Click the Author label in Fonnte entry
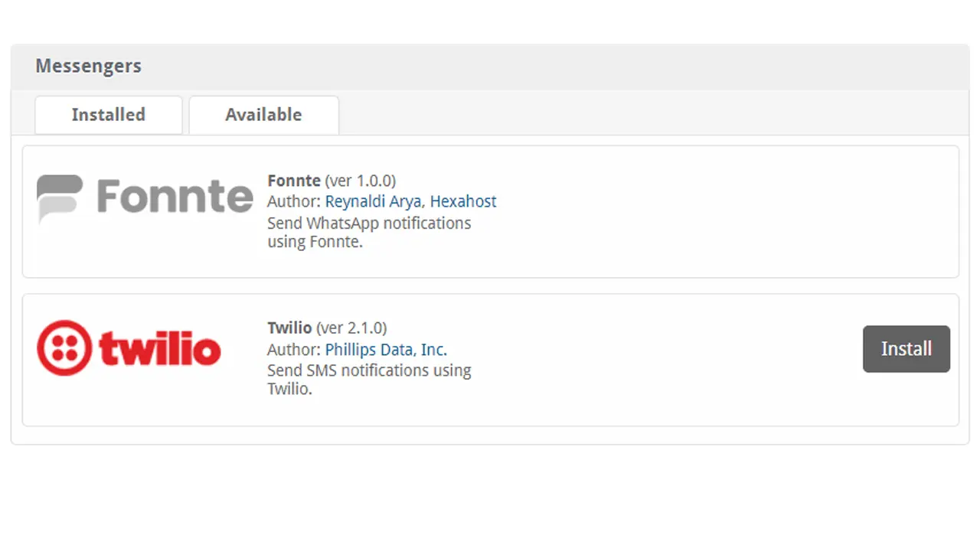Screen dimensions: 980x551 pos(294,201)
